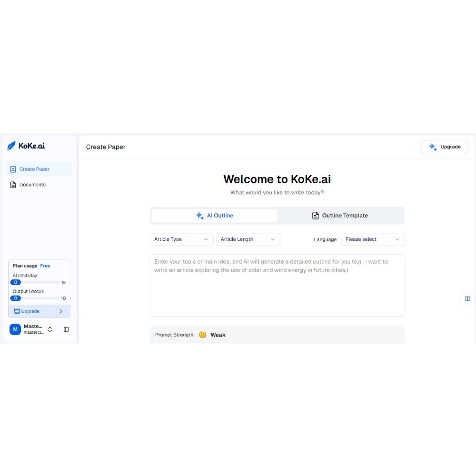
Task: Open the Article Type dropdown
Action: point(181,239)
